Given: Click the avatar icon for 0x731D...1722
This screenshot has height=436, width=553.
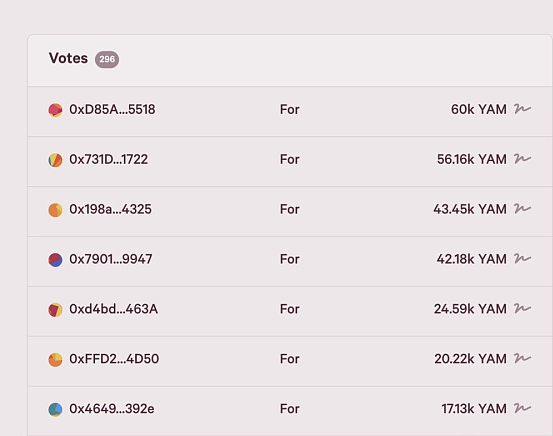Looking at the screenshot, I should (x=55, y=160).
